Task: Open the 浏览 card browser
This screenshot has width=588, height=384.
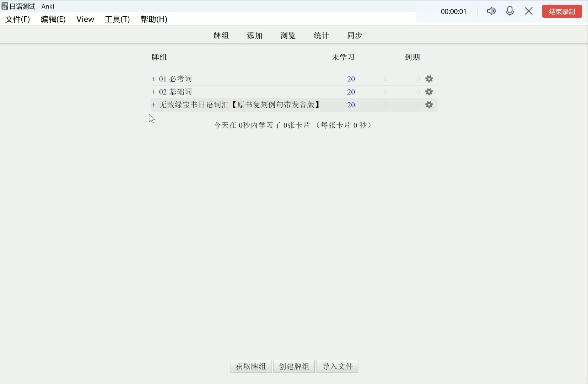Action: click(x=288, y=36)
